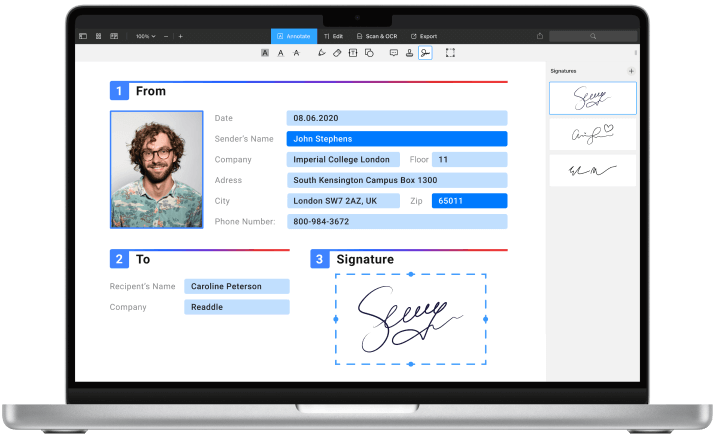The width and height of the screenshot is (715, 438).
Task: Choose the strikethrough text tool
Action: 296,52
